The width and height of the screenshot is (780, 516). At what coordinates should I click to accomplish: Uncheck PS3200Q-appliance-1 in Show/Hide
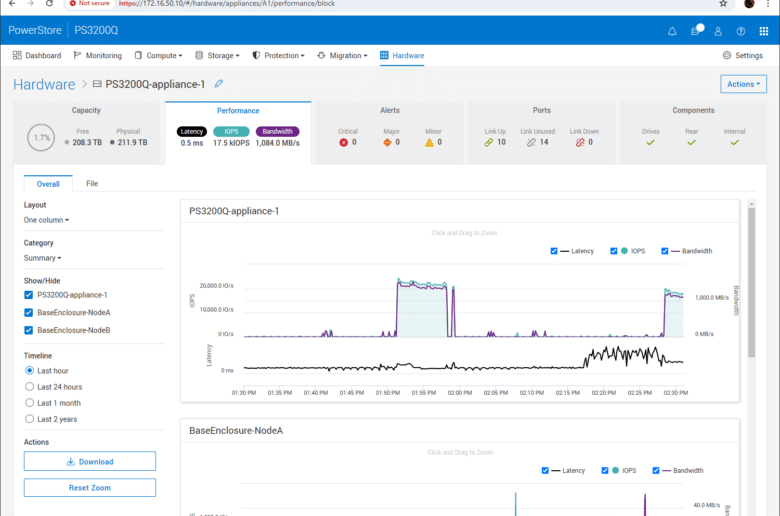pos(28,295)
